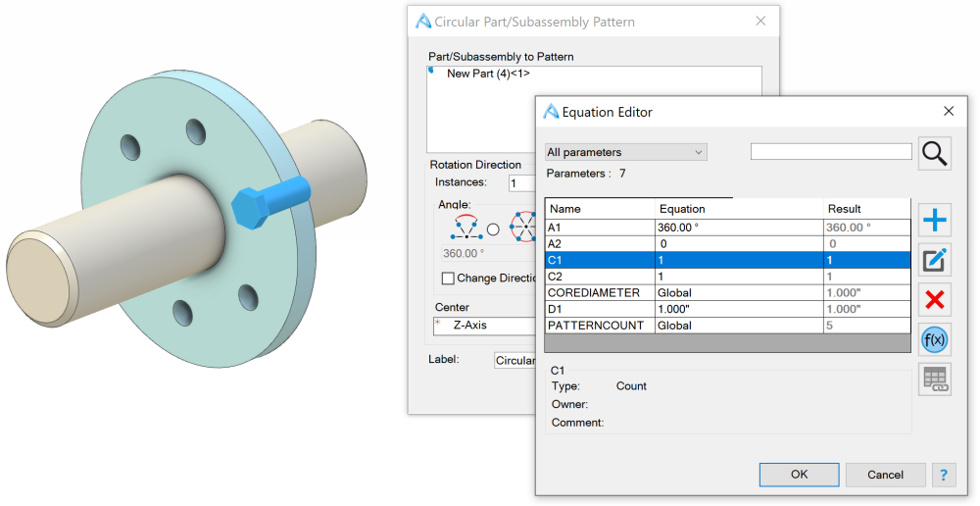Click the A1 equation cell 360.00 °

(739, 228)
